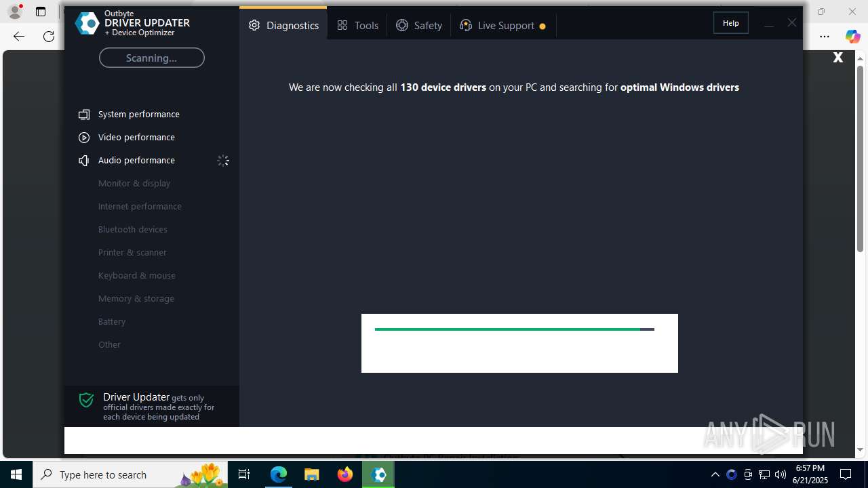The height and width of the screenshot is (488, 868).
Task: Click the Diagnostics gear icon
Action: (254, 25)
